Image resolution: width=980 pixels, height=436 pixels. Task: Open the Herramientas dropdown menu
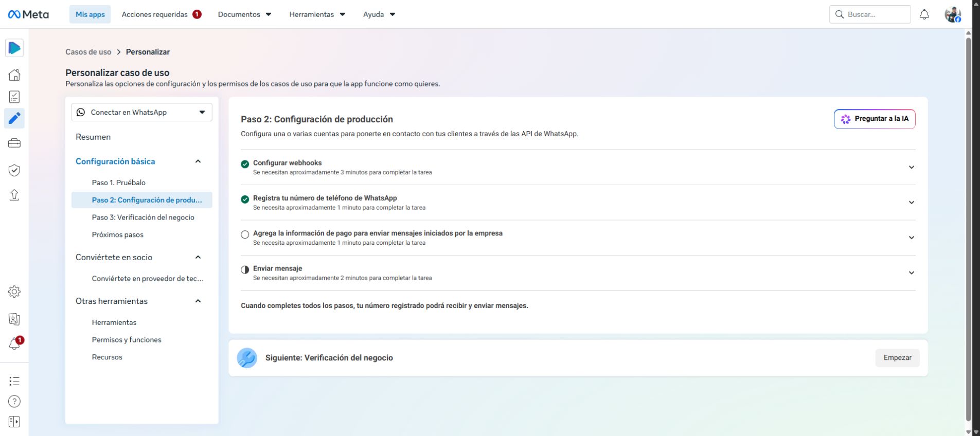tap(317, 14)
